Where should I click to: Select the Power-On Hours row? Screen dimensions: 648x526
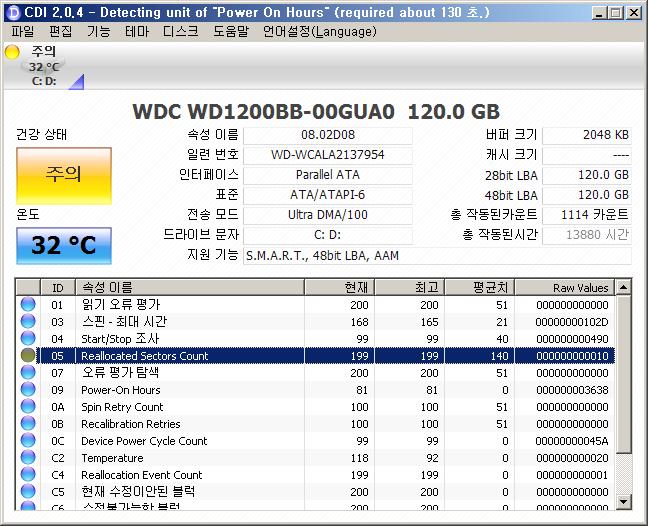[x=315, y=390]
